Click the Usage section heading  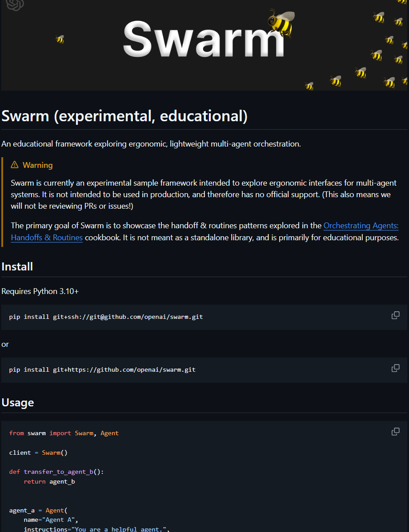click(x=18, y=402)
